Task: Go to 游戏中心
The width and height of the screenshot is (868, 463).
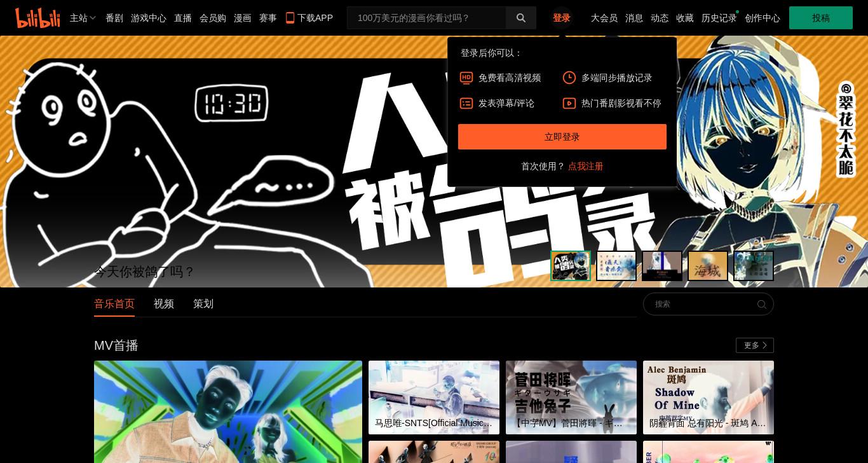Action: (x=149, y=18)
